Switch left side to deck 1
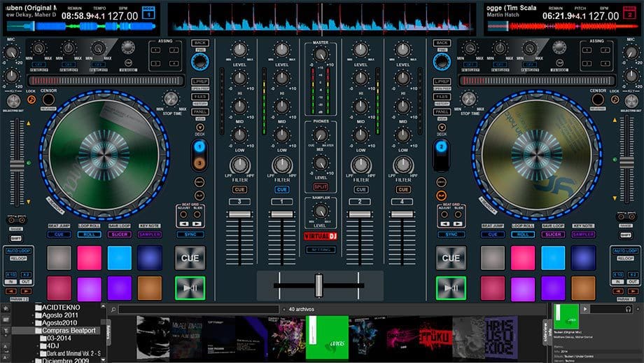The image size is (644, 363). (199, 146)
